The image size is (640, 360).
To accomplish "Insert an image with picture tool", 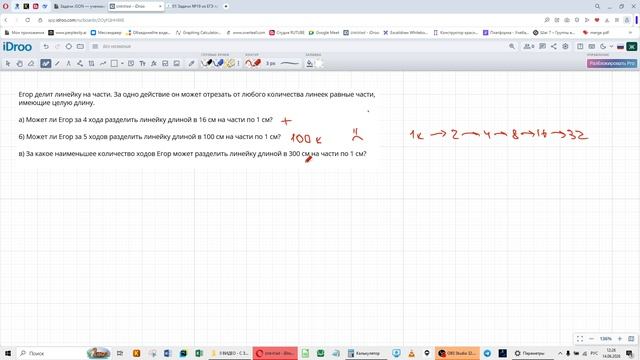I will point(177,63).
